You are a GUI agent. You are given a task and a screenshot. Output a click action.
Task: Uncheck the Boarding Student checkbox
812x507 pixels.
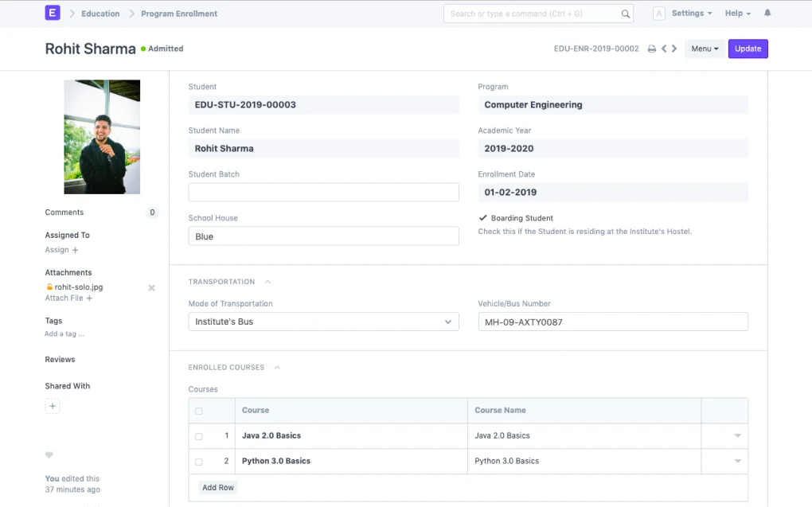click(x=482, y=216)
